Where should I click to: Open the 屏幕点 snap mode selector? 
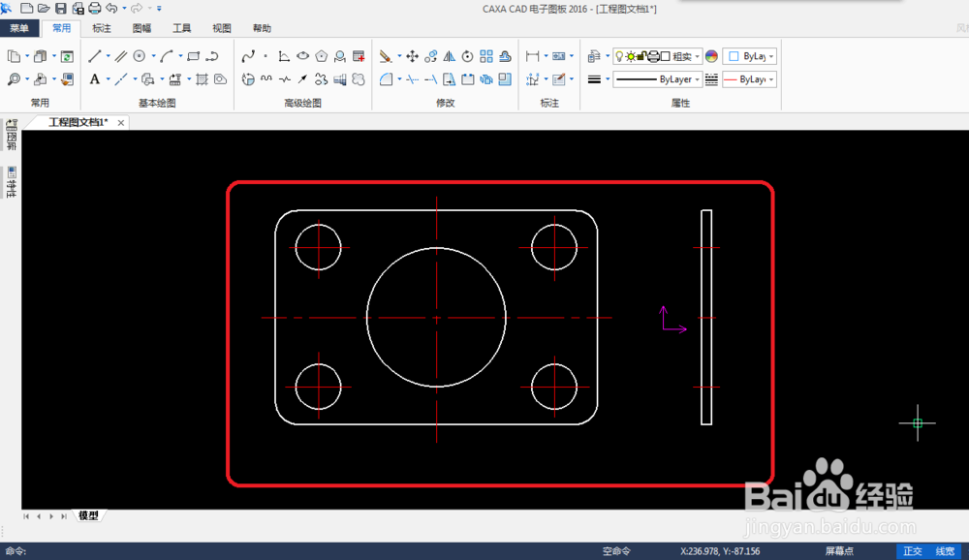tap(839, 550)
